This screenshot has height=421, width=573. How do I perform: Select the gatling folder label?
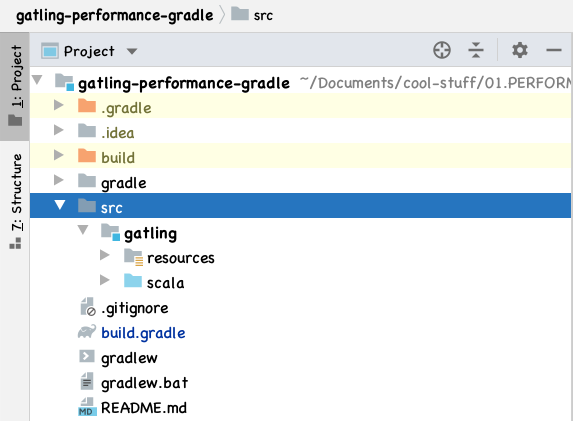(151, 234)
